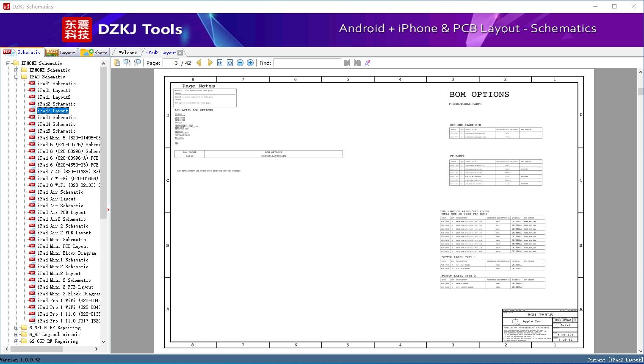Select the iPad2 Layout document tab
This screenshot has height=364, width=644.
[161, 53]
